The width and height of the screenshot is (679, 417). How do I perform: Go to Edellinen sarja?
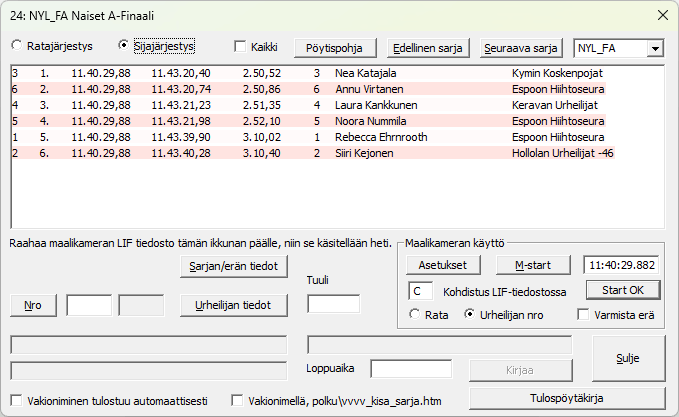pyautogui.click(x=428, y=48)
